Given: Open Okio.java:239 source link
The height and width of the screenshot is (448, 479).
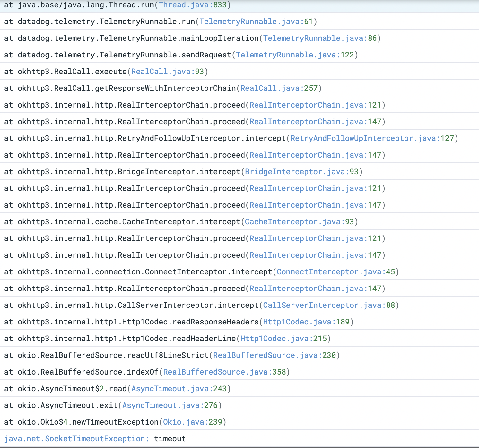Looking at the screenshot, I should click(193, 422).
